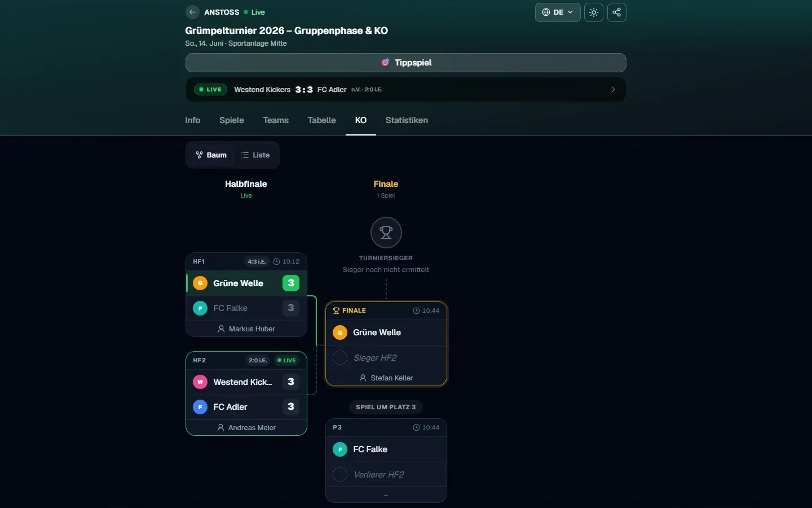Click FC Adler badge in HF2
The image size is (812, 508).
pos(200,407)
